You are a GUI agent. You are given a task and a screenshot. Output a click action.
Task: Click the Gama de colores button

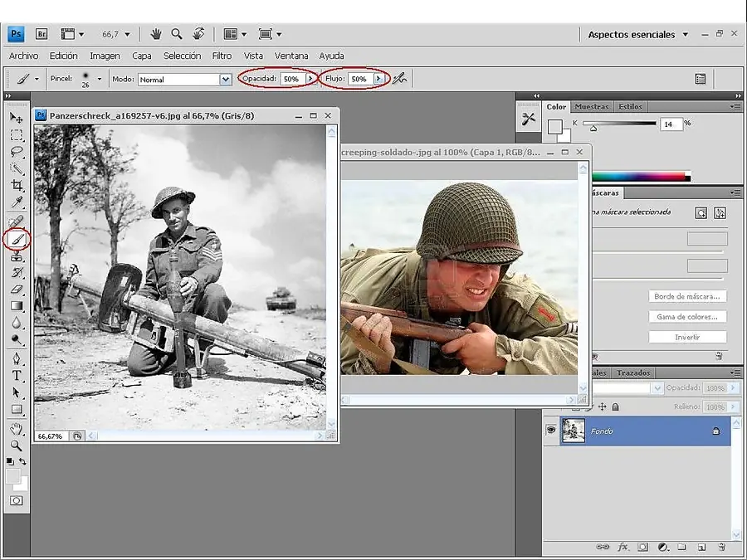(687, 317)
